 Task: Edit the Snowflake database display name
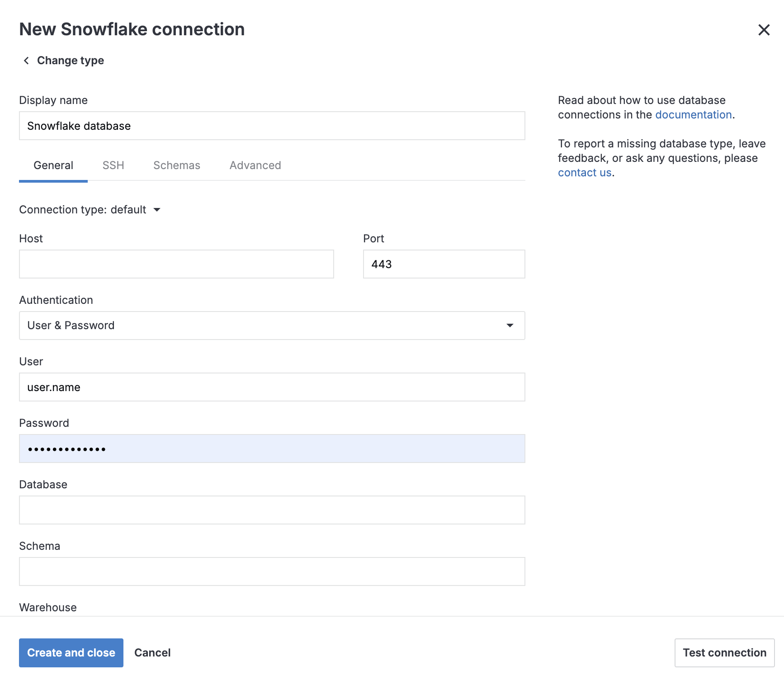point(271,126)
